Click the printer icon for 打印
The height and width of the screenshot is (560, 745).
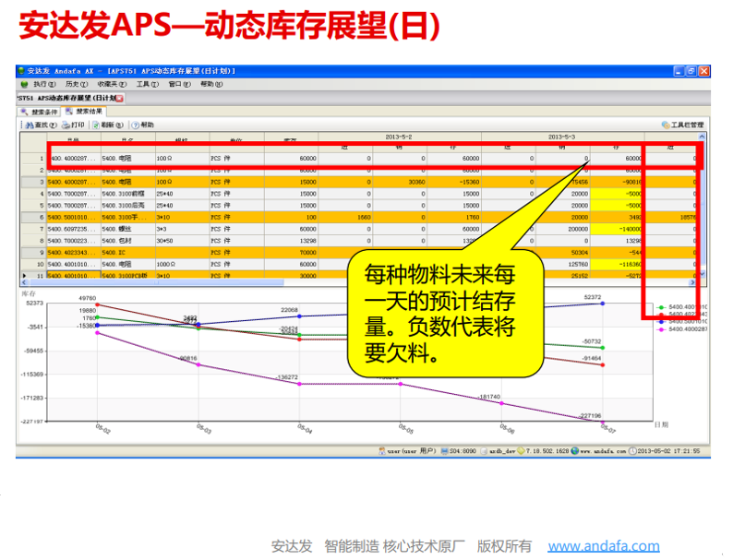66,125
